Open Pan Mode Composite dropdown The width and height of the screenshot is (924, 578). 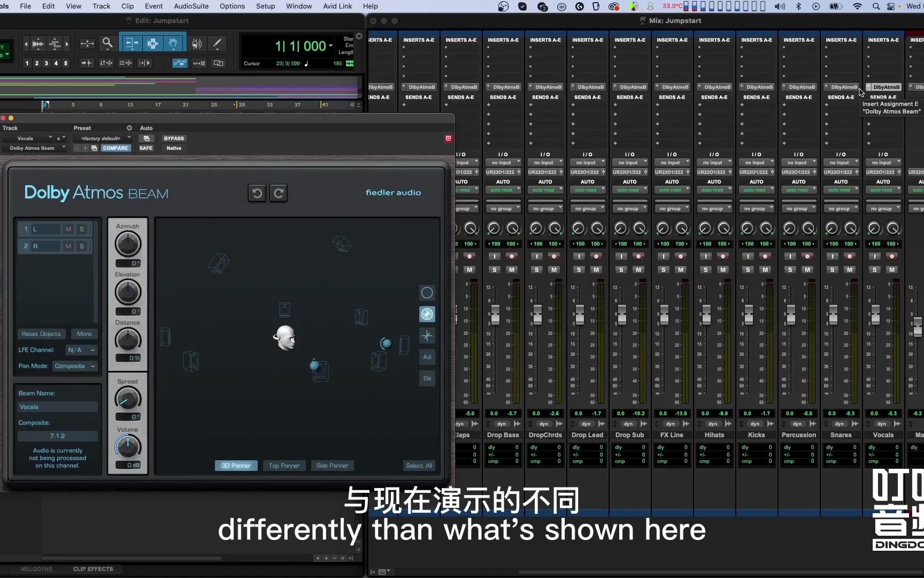pos(75,366)
